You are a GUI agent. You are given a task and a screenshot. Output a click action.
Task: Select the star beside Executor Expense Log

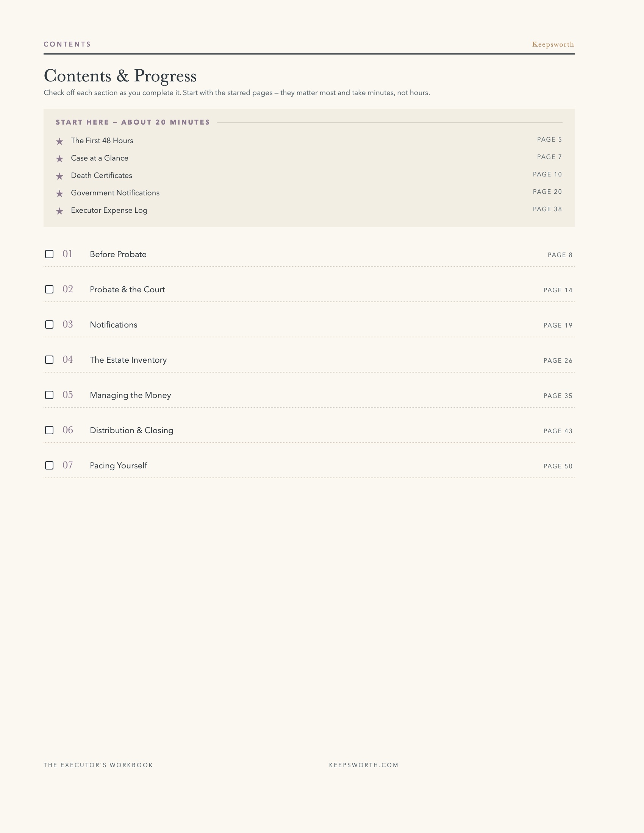tap(59, 211)
